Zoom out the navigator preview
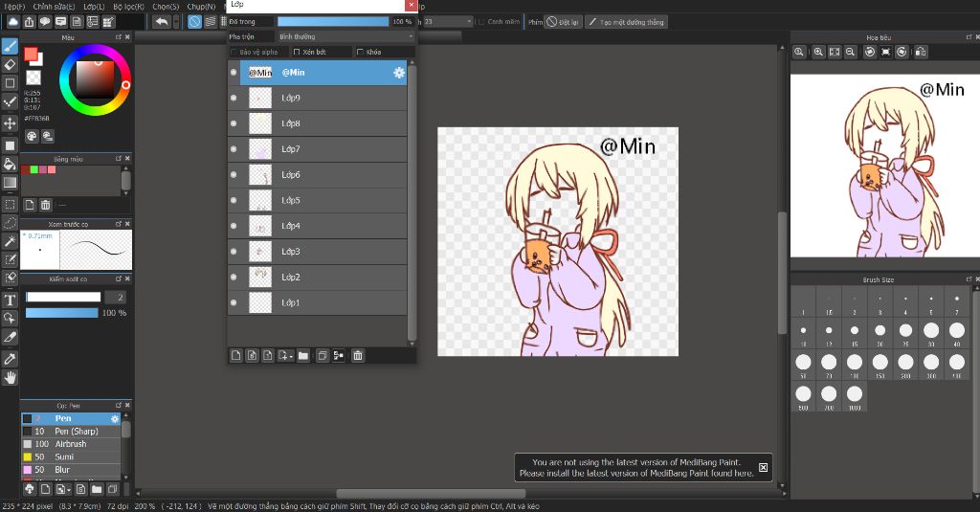980x512 pixels. [850, 52]
